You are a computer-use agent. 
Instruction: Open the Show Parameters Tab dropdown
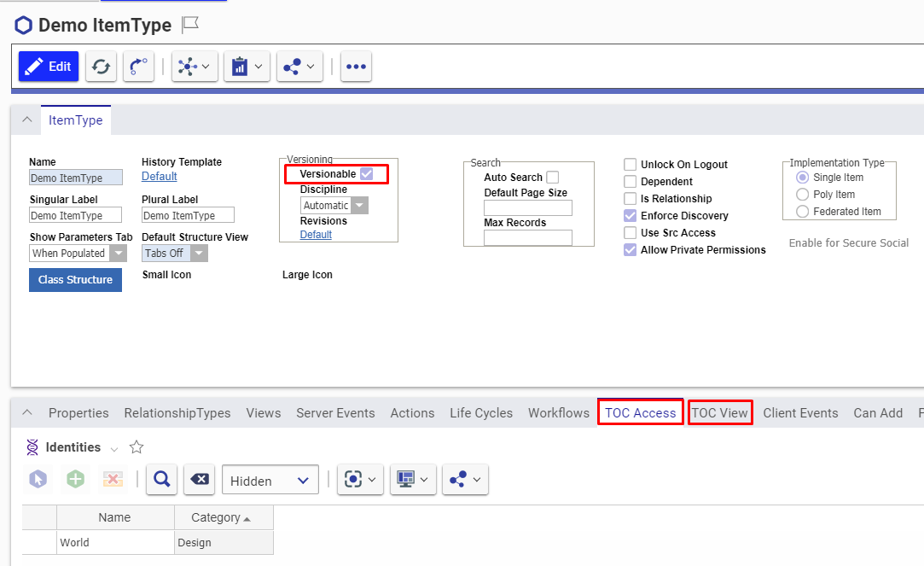(x=78, y=254)
